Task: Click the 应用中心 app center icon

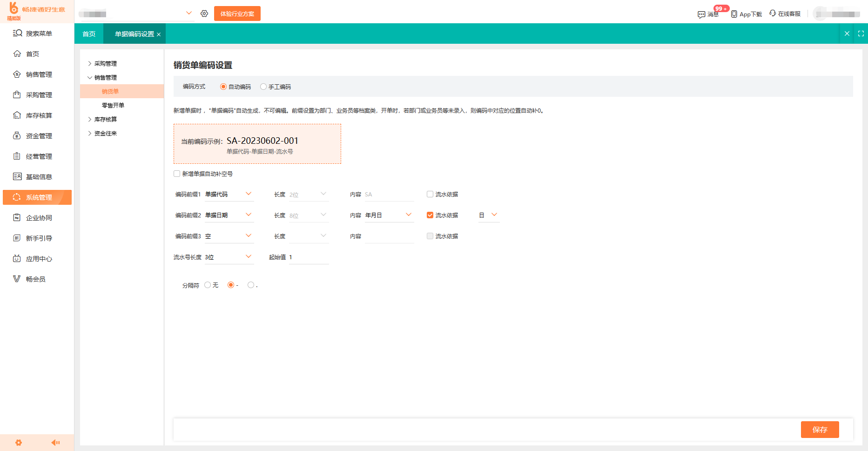Action: click(x=17, y=258)
